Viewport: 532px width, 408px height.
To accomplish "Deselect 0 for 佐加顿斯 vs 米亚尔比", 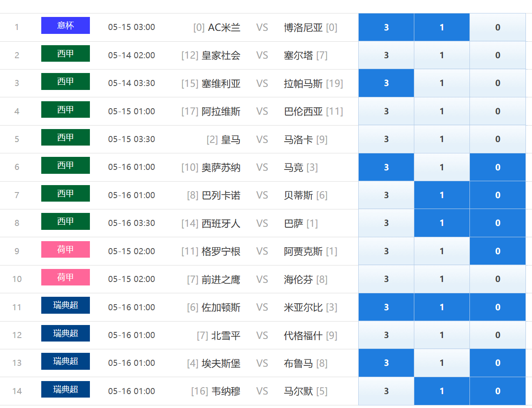I will (498, 307).
